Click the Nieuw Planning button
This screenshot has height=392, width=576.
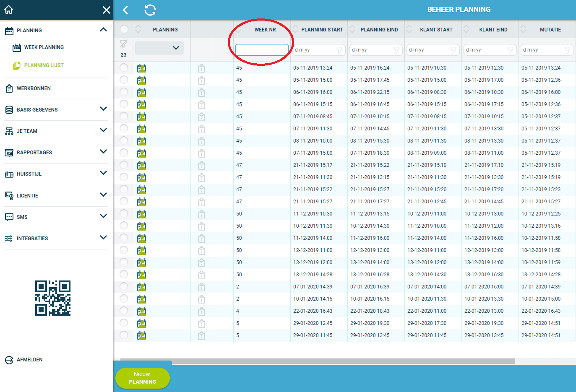click(143, 378)
